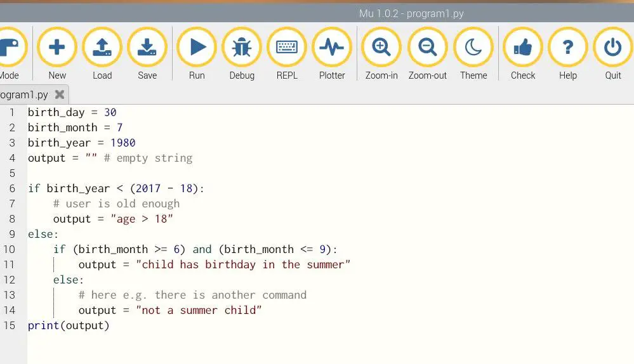Viewport: 634px width, 364px height.
Task: Click print(output) on line 15
Action: coord(69,325)
